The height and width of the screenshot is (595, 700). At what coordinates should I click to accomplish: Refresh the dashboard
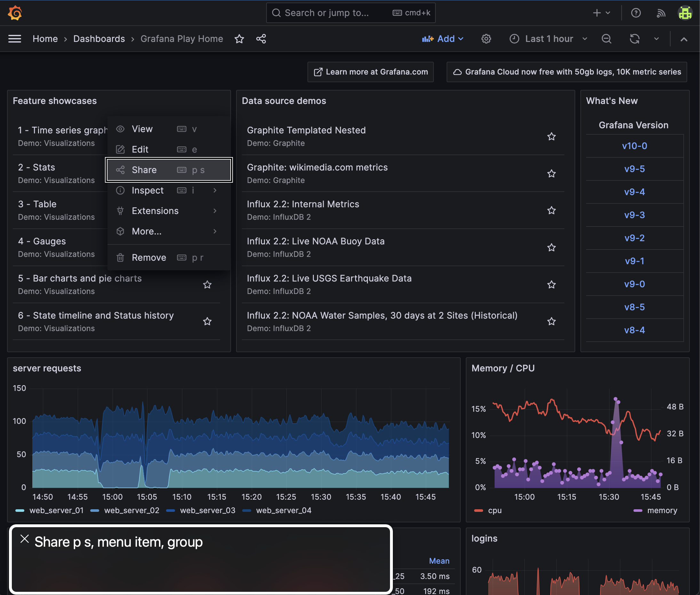[635, 38]
